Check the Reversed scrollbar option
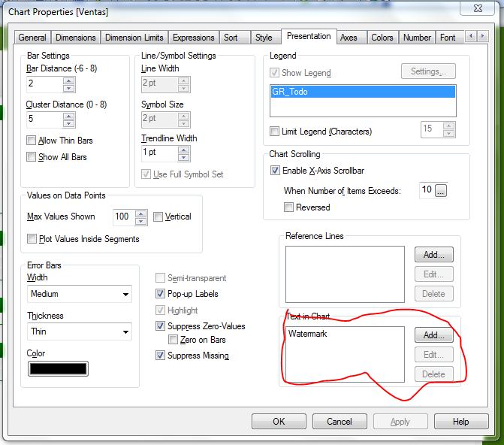 click(288, 207)
